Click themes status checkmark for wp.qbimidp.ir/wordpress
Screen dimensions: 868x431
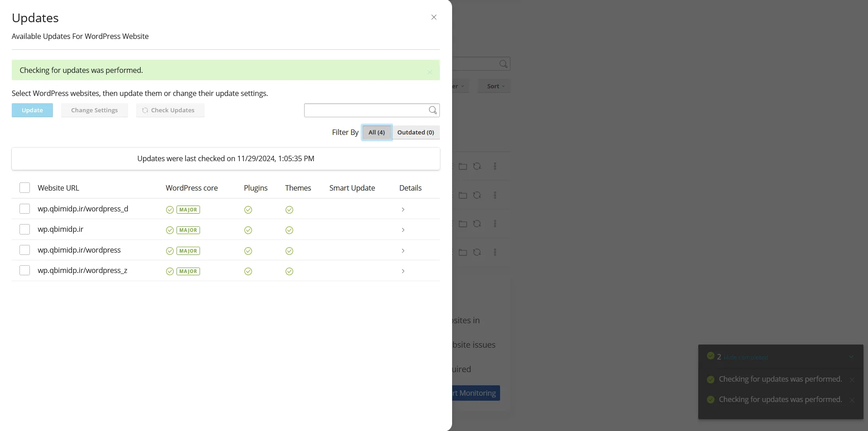tap(289, 251)
